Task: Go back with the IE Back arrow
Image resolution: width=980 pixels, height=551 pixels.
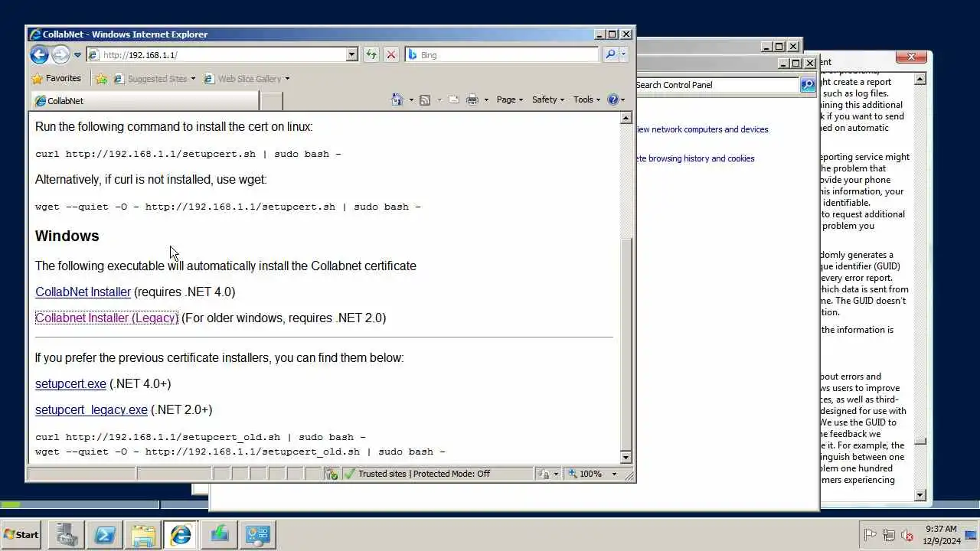Action: click(x=39, y=54)
